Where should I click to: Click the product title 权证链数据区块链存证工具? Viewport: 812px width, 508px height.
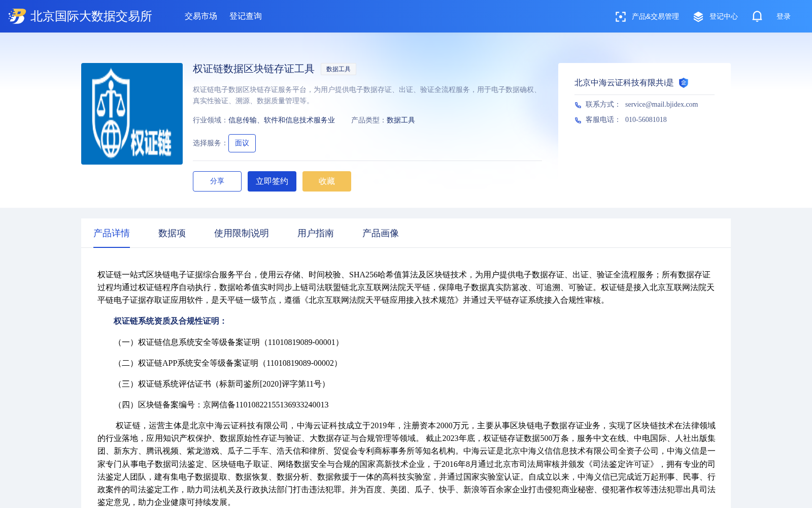(254, 69)
